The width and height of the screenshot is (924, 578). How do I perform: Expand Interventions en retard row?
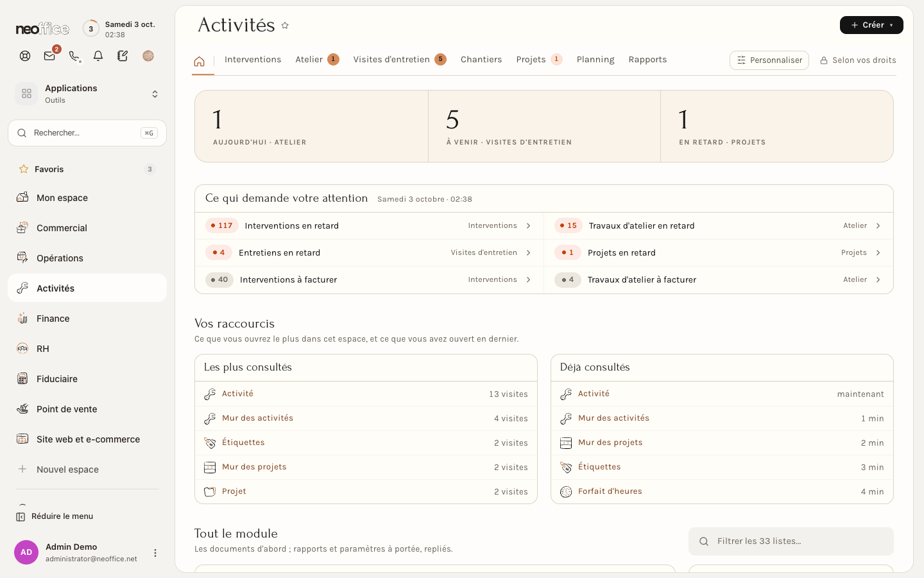(370, 225)
